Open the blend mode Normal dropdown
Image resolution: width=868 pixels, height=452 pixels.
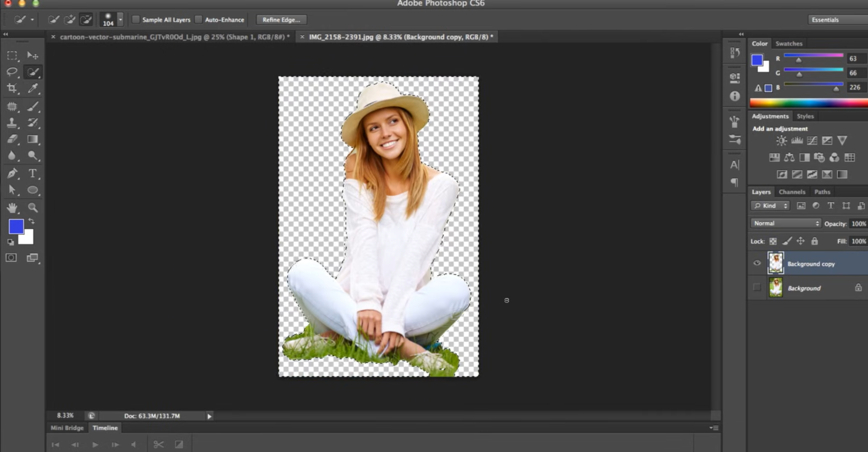pyautogui.click(x=785, y=223)
